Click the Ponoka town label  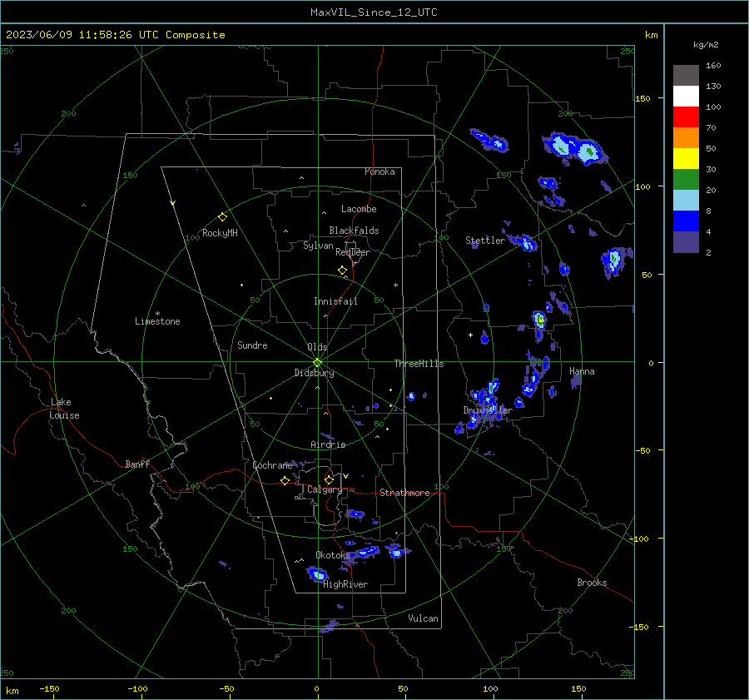[379, 171]
